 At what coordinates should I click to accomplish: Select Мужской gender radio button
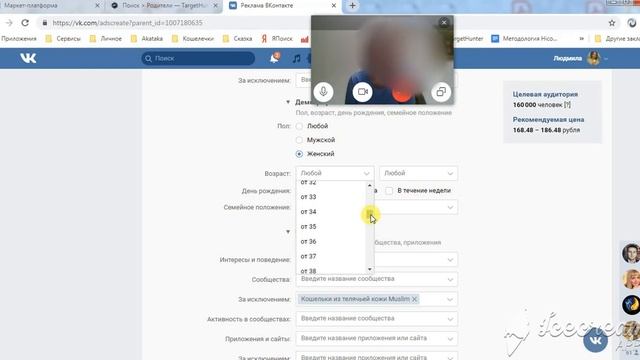pos(299,140)
